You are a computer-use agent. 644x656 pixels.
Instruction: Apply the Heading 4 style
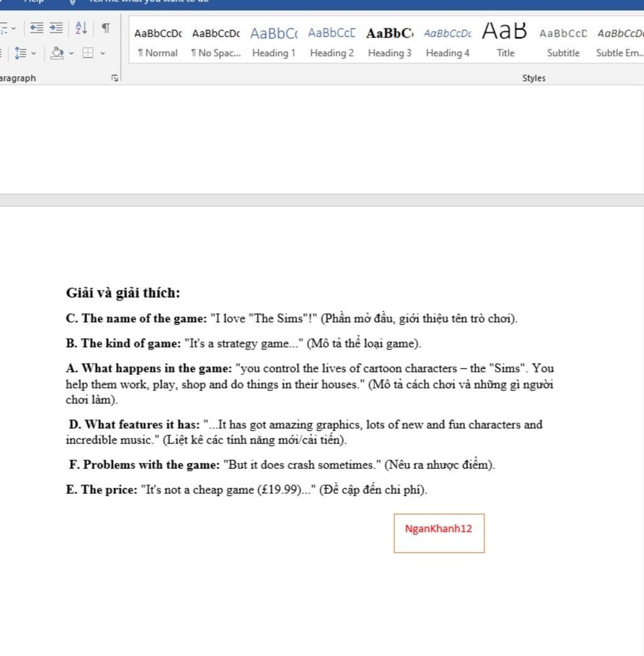click(448, 41)
